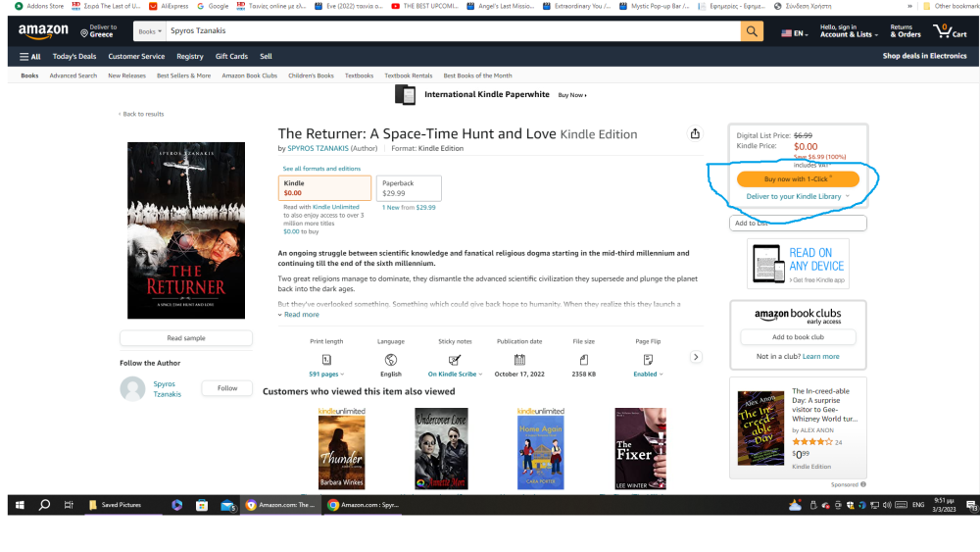This screenshot has width=980, height=552.
Task: Click Buy Now for Kindle Paperwhite
Action: [572, 95]
